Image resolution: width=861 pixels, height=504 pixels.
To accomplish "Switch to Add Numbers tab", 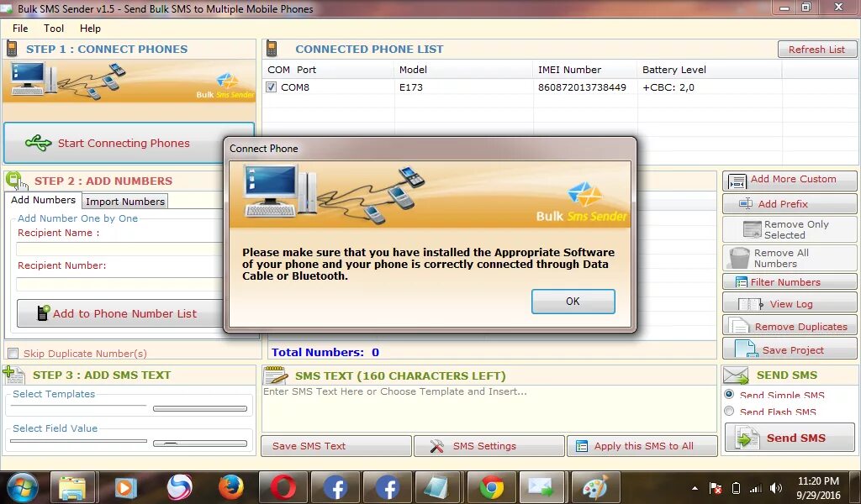I will tap(44, 200).
